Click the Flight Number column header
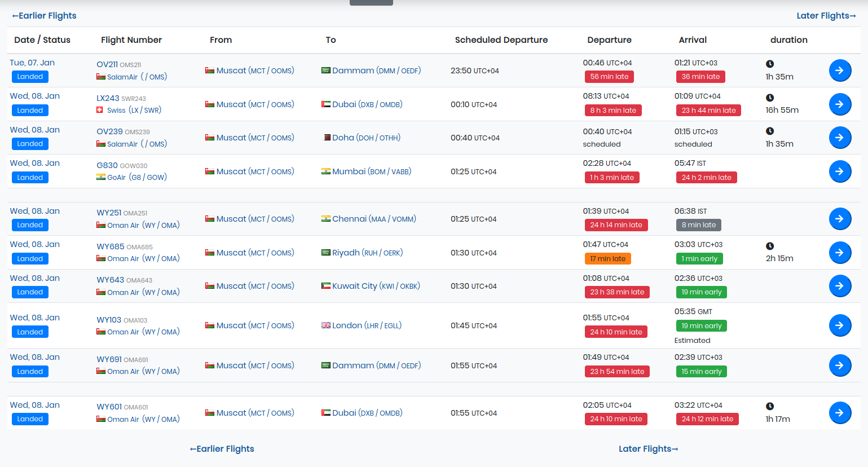 [x=131, y=40]
